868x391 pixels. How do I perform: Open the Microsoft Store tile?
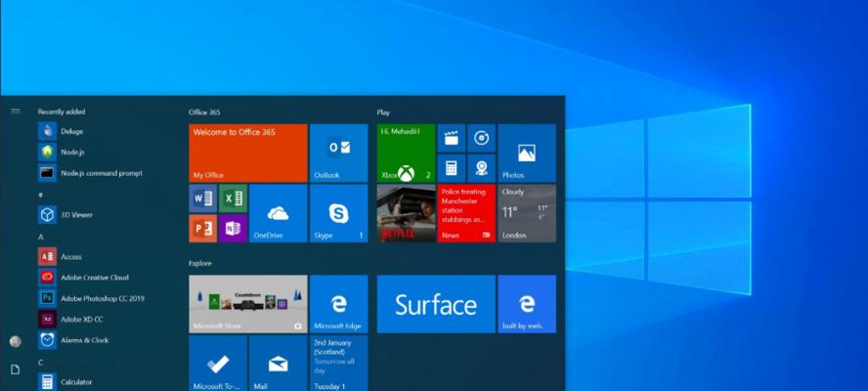248,304
